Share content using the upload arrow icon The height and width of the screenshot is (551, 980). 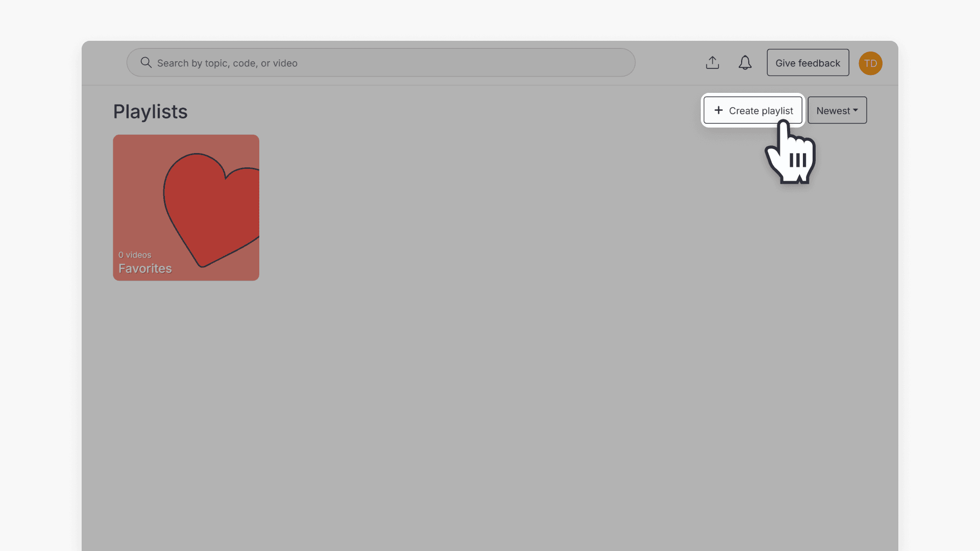(713, 62)
